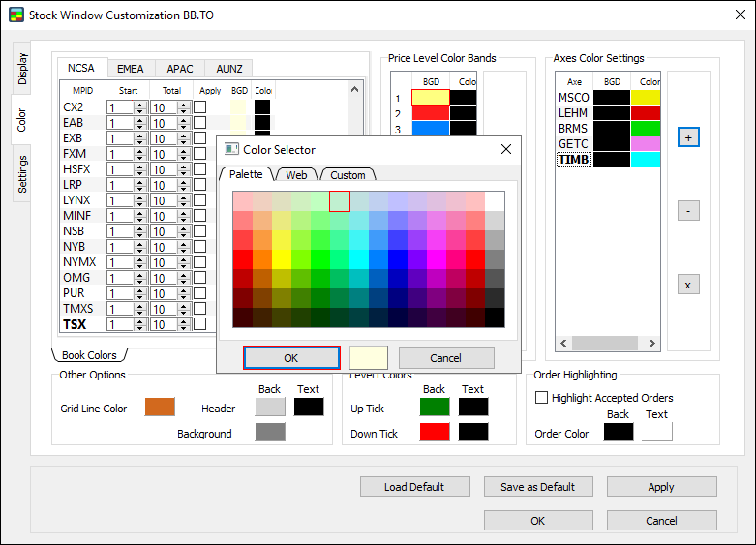Open the Custom tab in Color Selector

click(x=348, y=175)
